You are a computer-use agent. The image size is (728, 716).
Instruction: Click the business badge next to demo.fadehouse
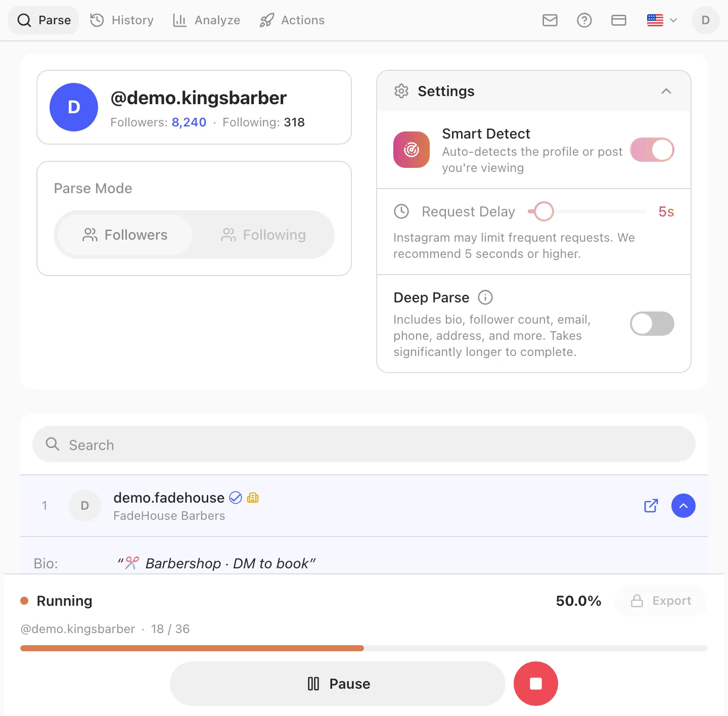tap(253, 498)
